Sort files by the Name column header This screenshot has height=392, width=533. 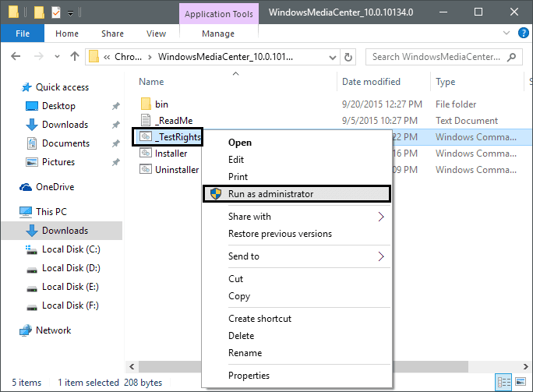pyautogui.click(x=151, y=82)
